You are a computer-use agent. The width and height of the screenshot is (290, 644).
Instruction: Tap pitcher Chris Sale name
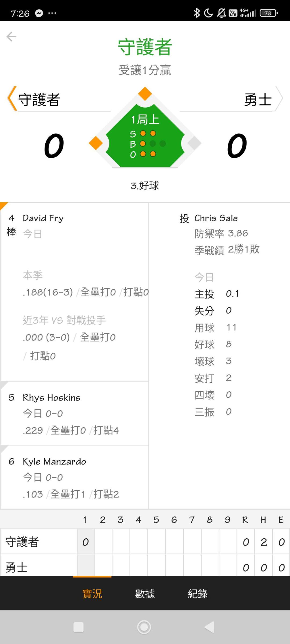[216, 218]
